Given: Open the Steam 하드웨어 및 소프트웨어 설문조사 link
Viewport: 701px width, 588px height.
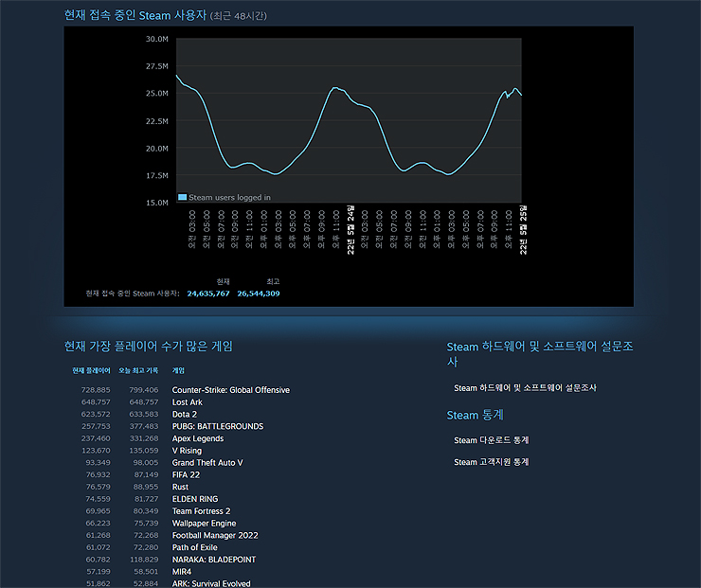Looking at the screenshot, I should (525, 388).
